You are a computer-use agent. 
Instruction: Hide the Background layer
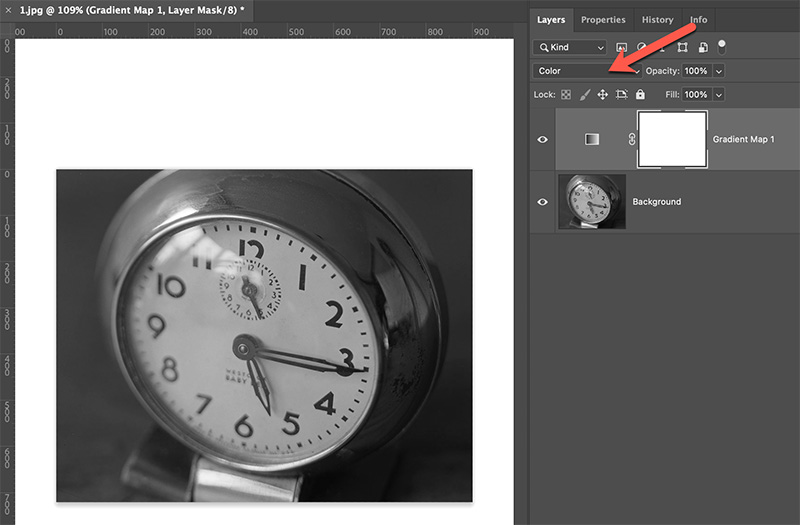543,202
